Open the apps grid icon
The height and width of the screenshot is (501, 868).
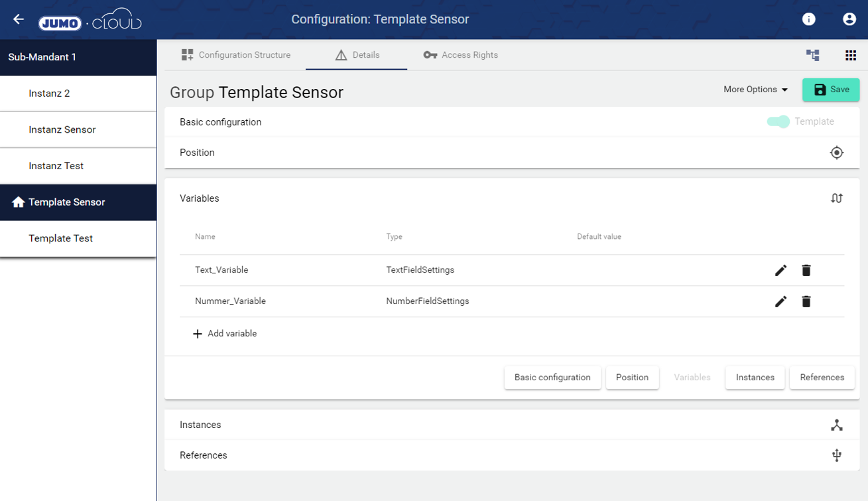coord(851,55)
